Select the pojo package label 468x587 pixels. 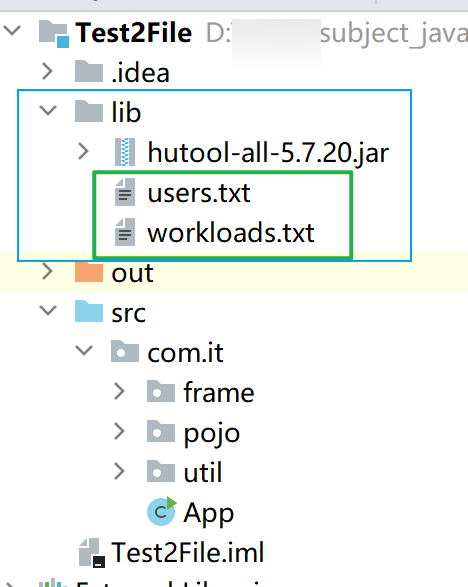click(x=212, y=433)
